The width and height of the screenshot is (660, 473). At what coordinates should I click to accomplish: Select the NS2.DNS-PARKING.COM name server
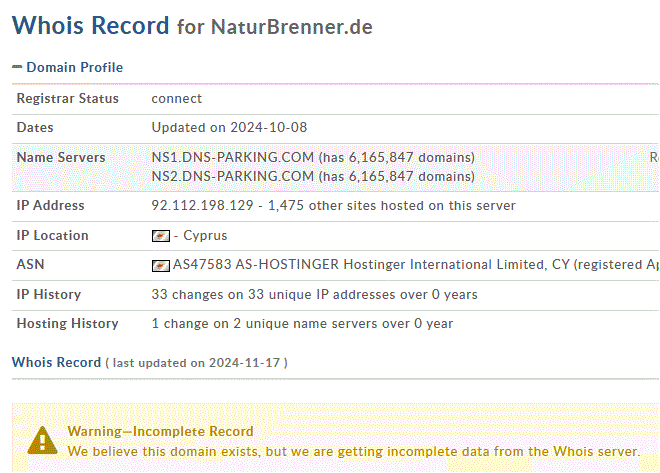point(232,176)
